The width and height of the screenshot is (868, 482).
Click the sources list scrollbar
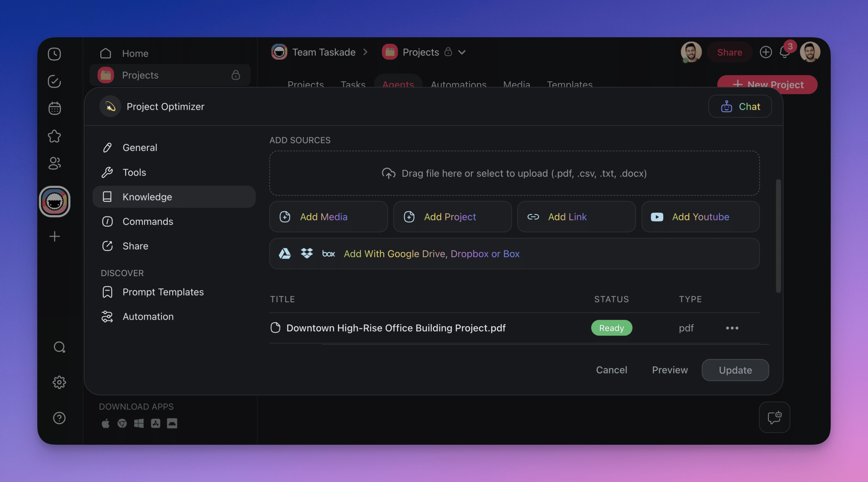point(778,236)
